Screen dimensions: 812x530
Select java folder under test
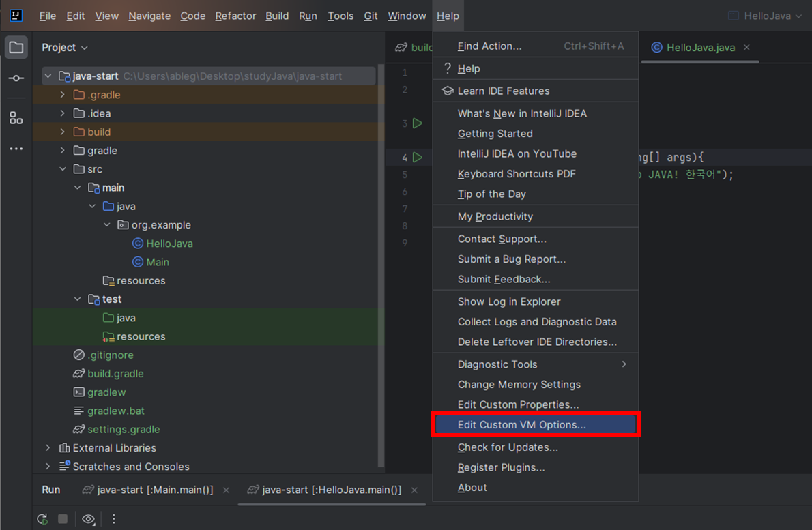(119, 318)
